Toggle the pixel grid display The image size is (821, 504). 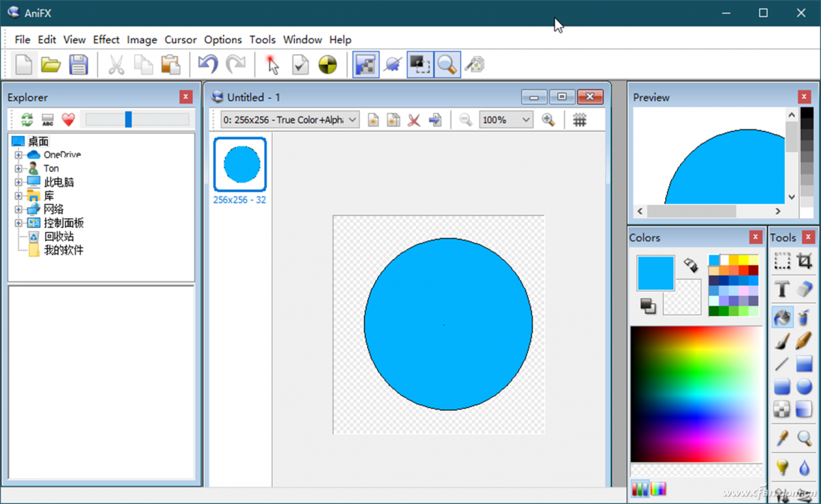point(579,120)
